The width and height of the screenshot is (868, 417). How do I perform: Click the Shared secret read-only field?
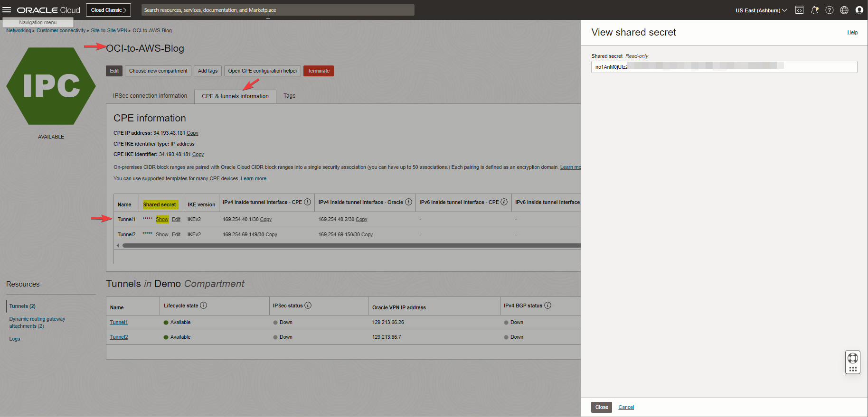[x=724, y=67]
